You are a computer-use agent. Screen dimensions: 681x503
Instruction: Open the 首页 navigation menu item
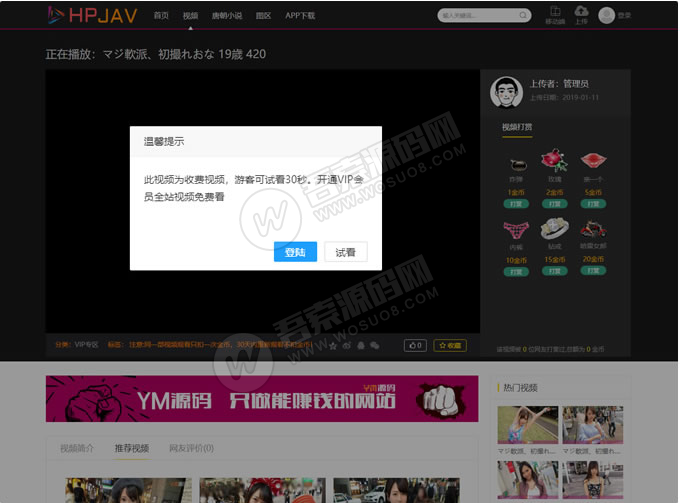(x=161, y=16)
